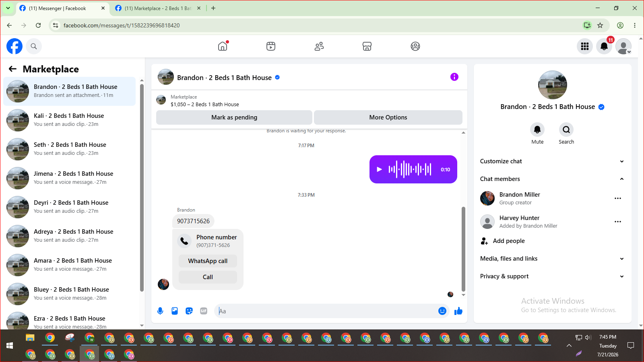The image size is (644, 362).
Task: Open the Marketplace storefront icon
Action: pos(367,46)
